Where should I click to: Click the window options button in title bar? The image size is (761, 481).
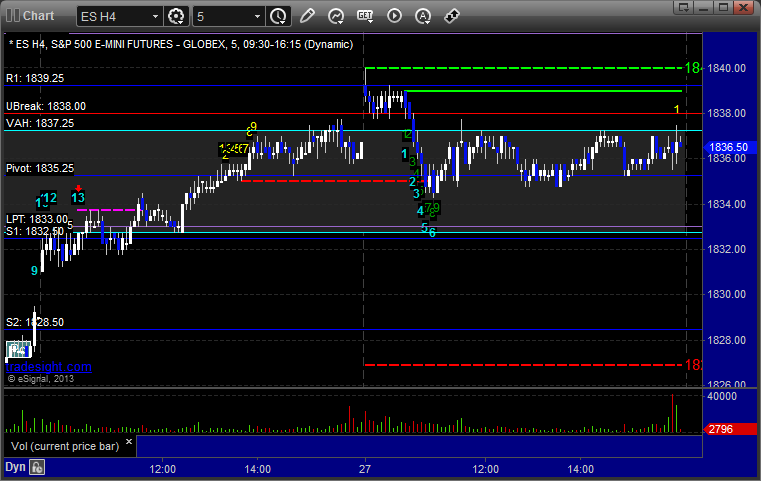tap(684, 7)
